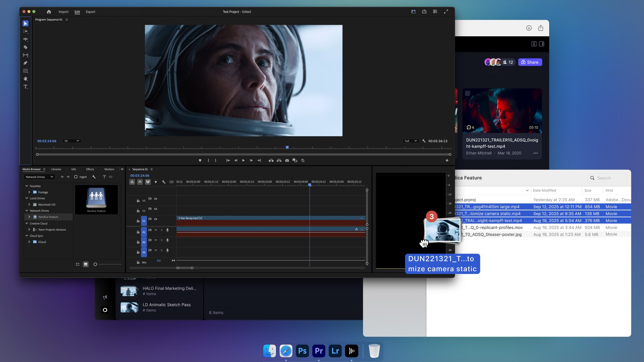Expand the Footage folder

(29, 192)
